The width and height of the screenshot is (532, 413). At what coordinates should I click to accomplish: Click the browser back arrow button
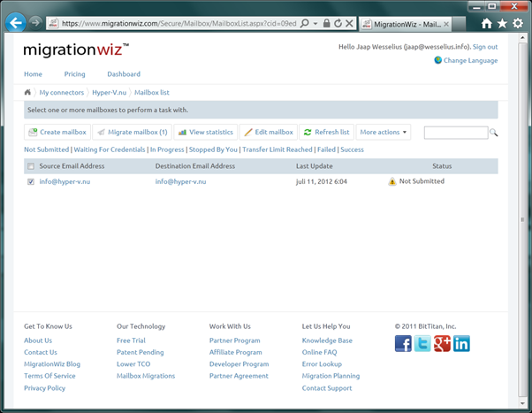point(15,22)
